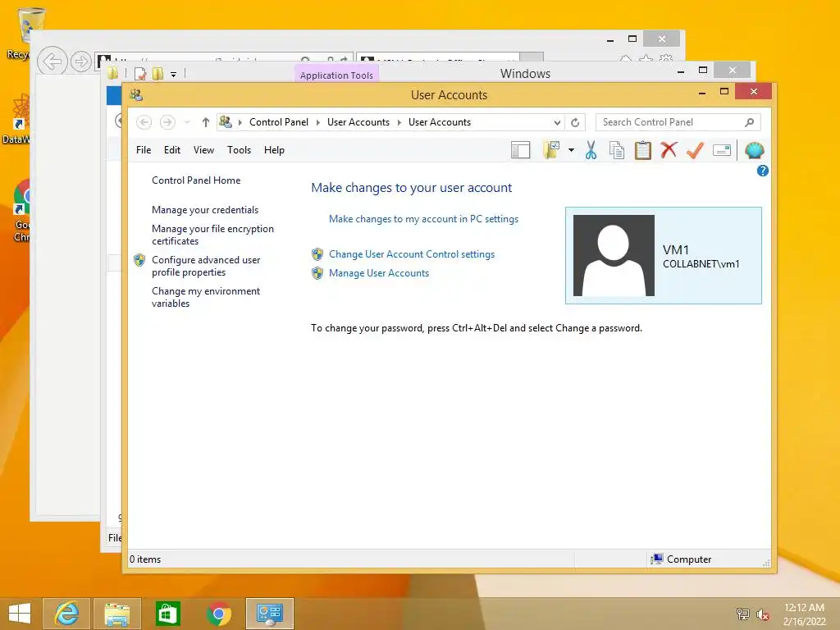Expand chevron after Control Panel breadcrumb
This screenshot has width=840, height=630.
317,123
